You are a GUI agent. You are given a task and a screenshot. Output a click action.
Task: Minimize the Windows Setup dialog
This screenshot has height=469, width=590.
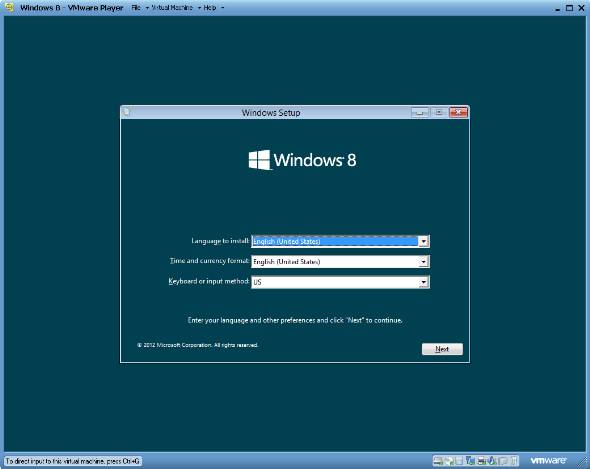420,112
